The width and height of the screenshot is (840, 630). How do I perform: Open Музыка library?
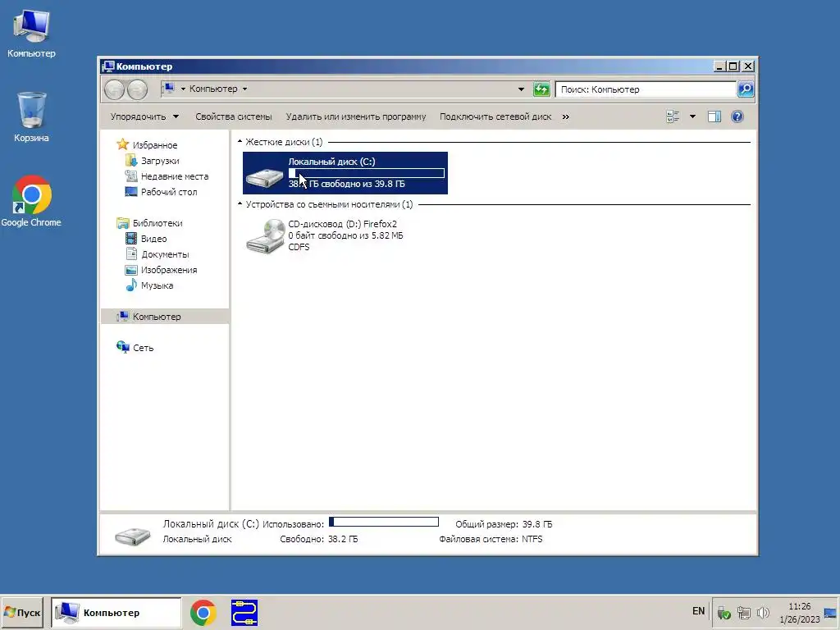[x=157, y=285]
